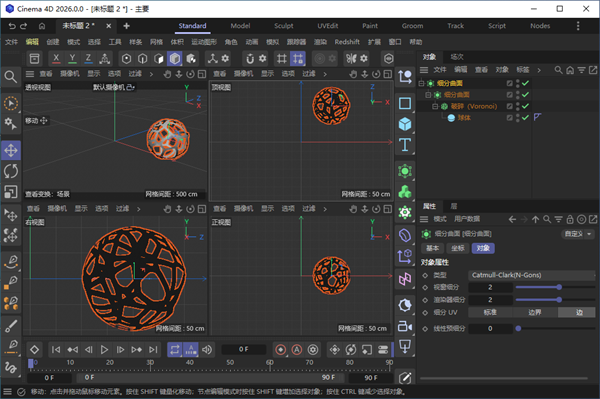Viewport: 600px width, 399px height.
Task: Collapse the Voronoi fracture tree node
Action: point(435,106)
